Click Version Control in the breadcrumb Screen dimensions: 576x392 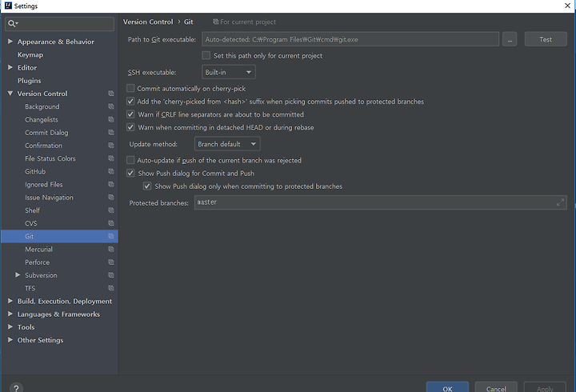point(148,22)
